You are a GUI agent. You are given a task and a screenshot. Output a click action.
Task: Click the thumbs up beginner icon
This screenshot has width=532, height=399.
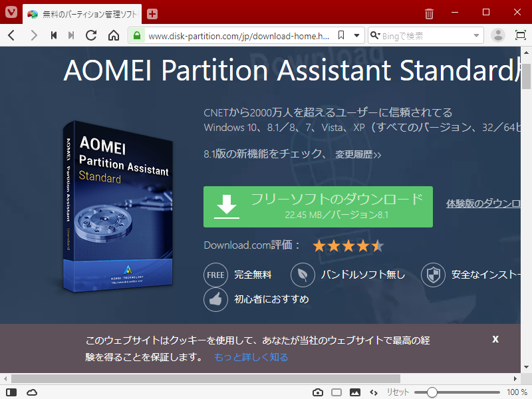[x=215, y=299]
